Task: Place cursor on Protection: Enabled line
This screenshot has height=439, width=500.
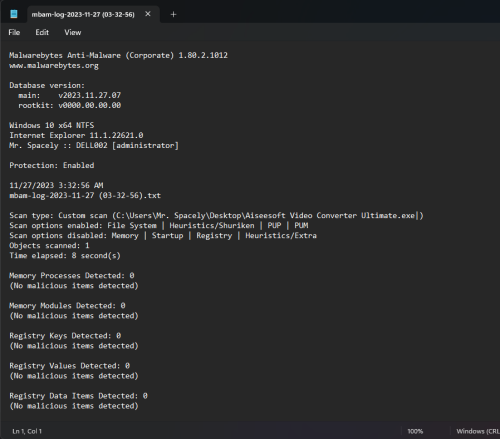Action: click(52, 165)
